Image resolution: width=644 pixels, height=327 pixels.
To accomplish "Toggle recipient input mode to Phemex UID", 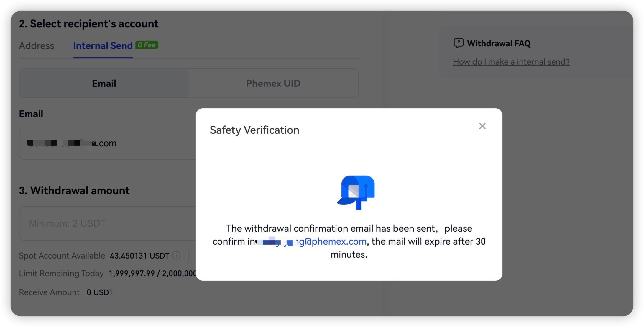I will pos(273,83).
